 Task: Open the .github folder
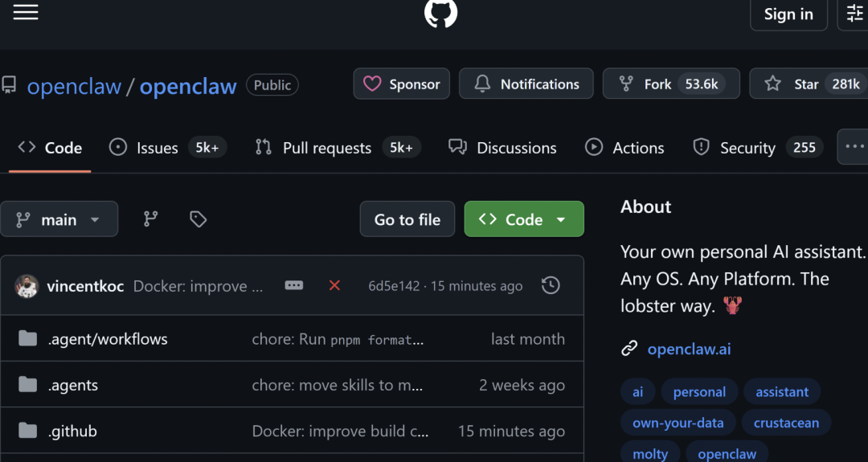coord(72,431)
